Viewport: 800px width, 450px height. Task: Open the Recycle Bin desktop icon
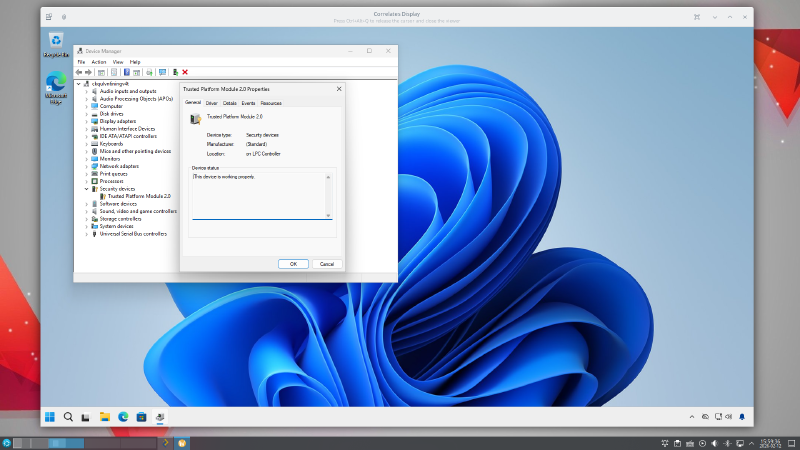[56, 45]
